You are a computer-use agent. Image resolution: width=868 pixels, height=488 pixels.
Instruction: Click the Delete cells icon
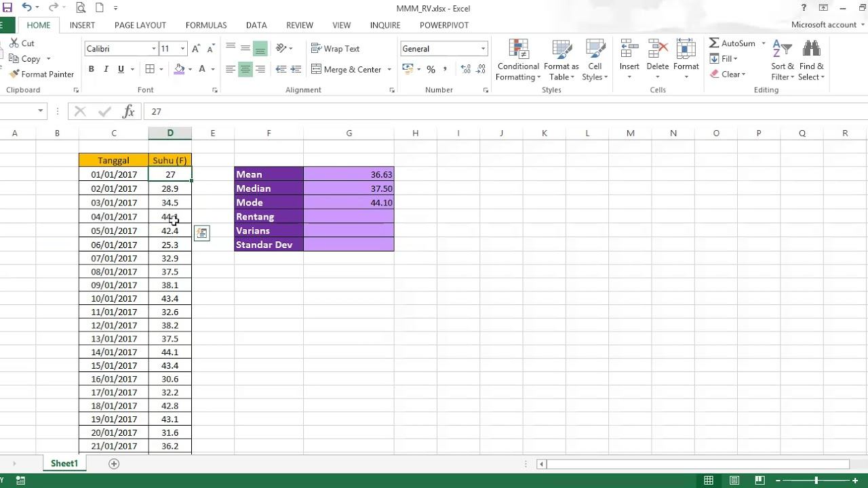[658, 49]
